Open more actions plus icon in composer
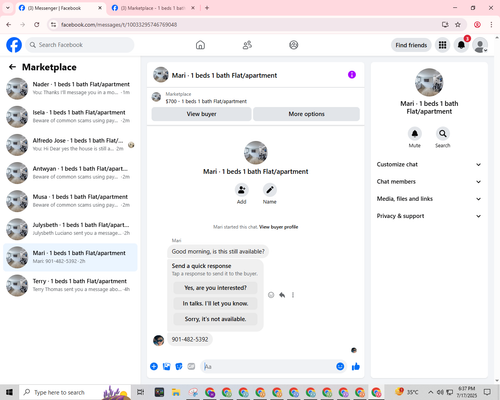 (154, 367)
